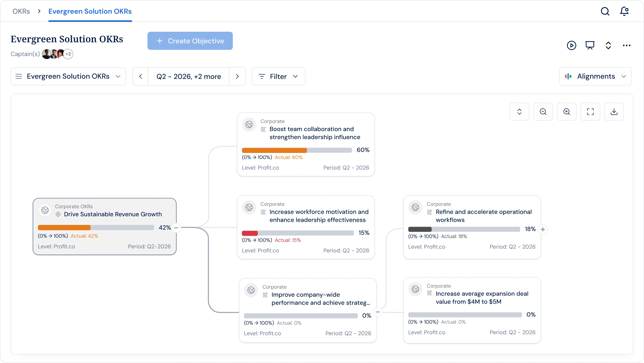Click globe icon on Improve company-wide performance card
The width and height of the screenshot is (644, 363).
[x=251, y=290]
